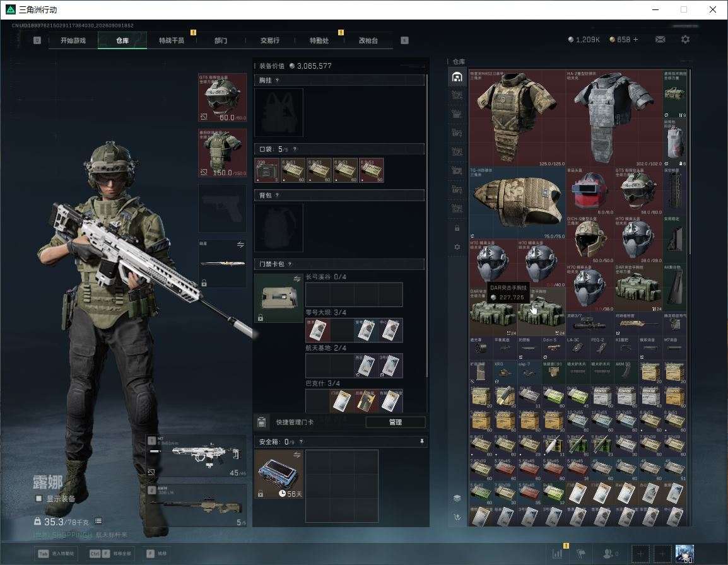The image size is (728, 565).
Task: Go to the 交易行 tab
Action: point(270,40)
